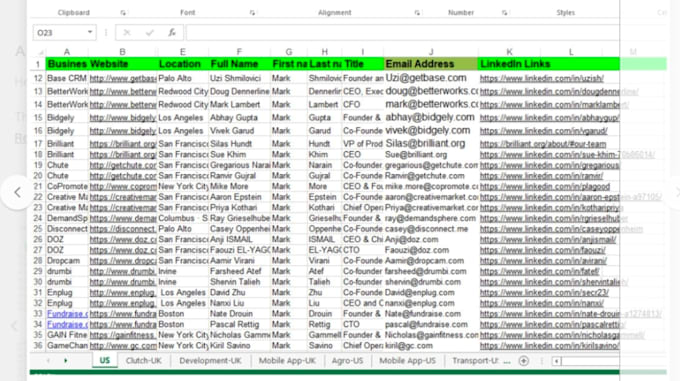680x381 pixels.
Task: Switch to the Mobile App-UK sheet tab
Action: (x=287, y=361)
